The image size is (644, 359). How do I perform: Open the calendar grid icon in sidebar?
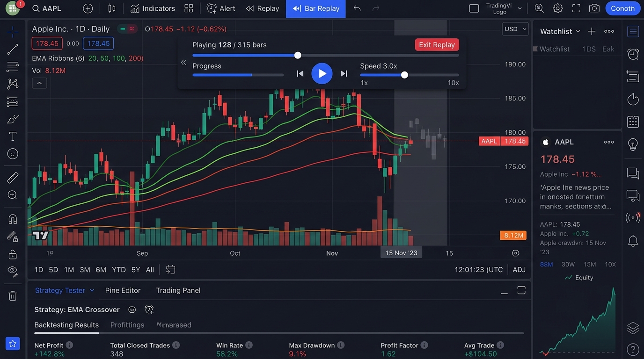click(633, 122)
